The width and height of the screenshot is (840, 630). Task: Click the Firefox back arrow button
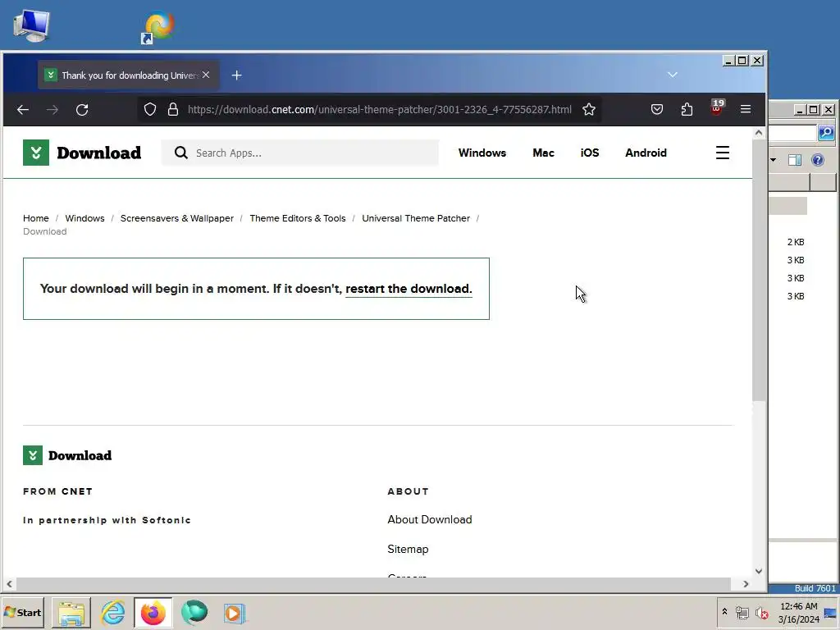tap(22, 110)
